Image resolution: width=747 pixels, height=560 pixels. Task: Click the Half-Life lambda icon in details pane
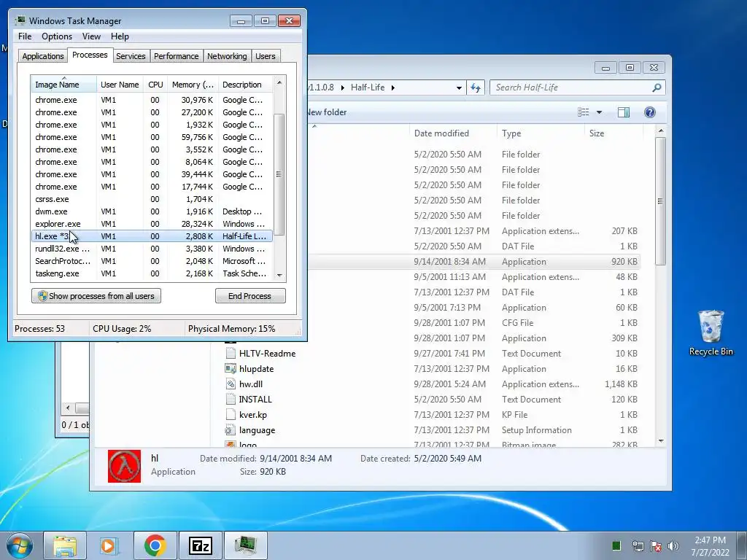(x=124, y=466)
